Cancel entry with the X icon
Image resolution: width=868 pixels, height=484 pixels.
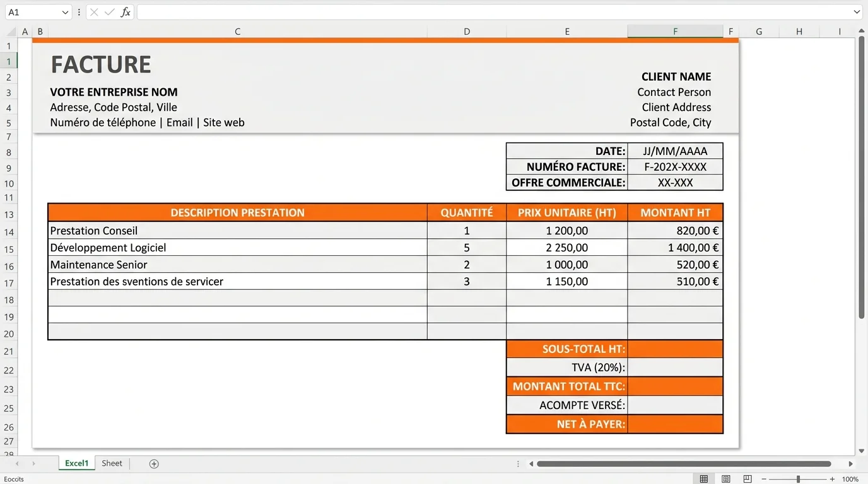click(93, 11)
